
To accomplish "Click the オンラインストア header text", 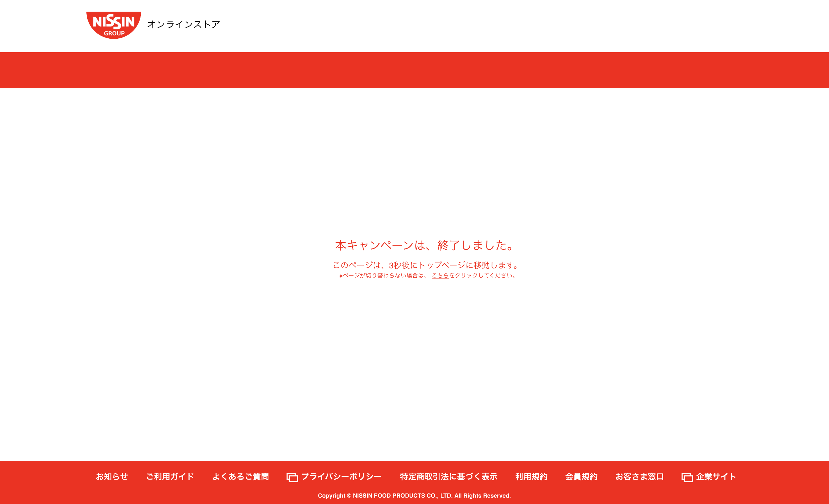I will (183, 24).
